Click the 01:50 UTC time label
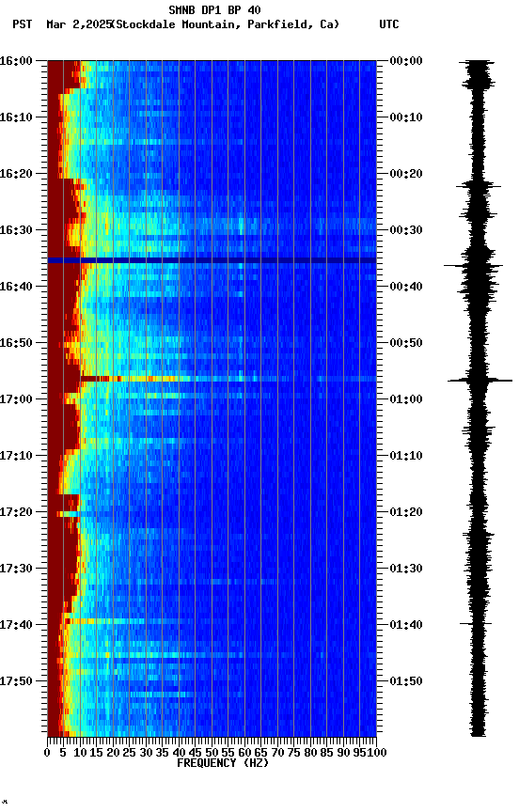 (406, 681)
